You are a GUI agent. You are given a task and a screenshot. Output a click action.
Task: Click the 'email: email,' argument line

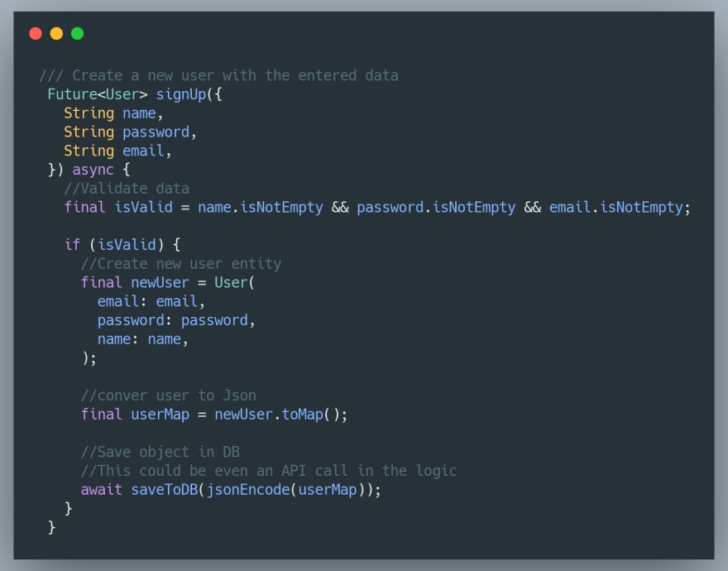pyautogui.click(x=151, y=301)
